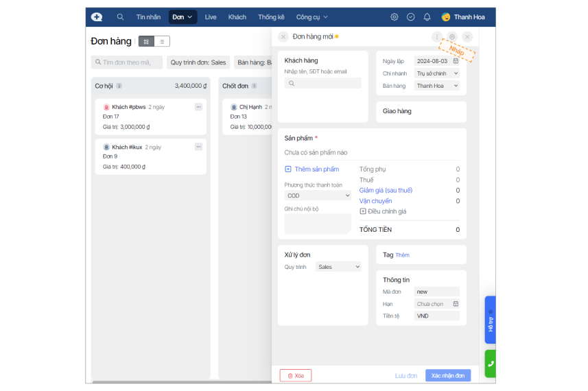The image size is (588, 391).
Task: Click the checkmark circle icon in header
Action: pyautogui.click(x=410, y=17)
